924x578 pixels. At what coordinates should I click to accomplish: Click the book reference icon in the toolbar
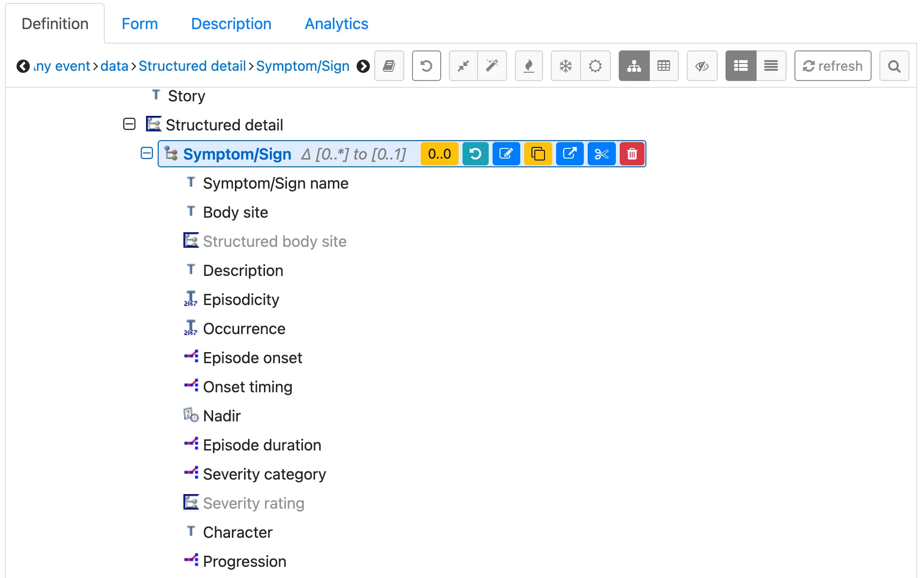tap(389, 66)
